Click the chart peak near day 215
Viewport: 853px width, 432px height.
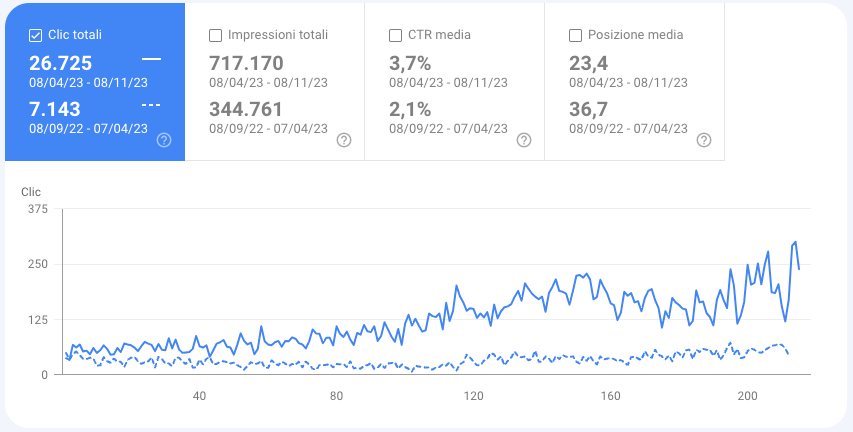[795, 242]
